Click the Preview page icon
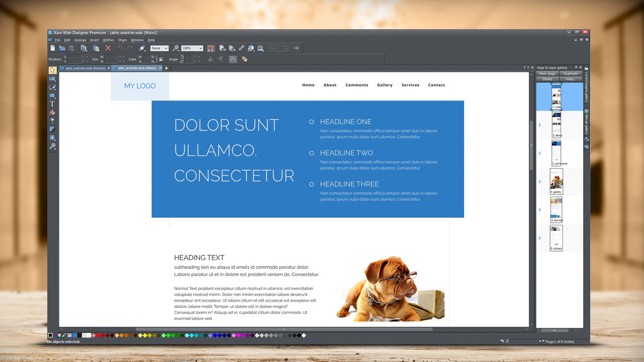644x362 pixels. click(x=223, y=48)
